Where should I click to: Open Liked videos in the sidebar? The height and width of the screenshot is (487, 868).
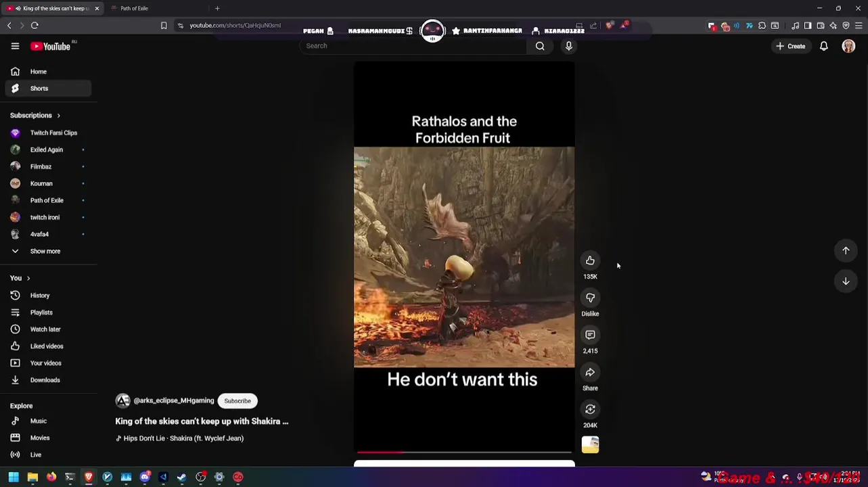coord(48,346)
